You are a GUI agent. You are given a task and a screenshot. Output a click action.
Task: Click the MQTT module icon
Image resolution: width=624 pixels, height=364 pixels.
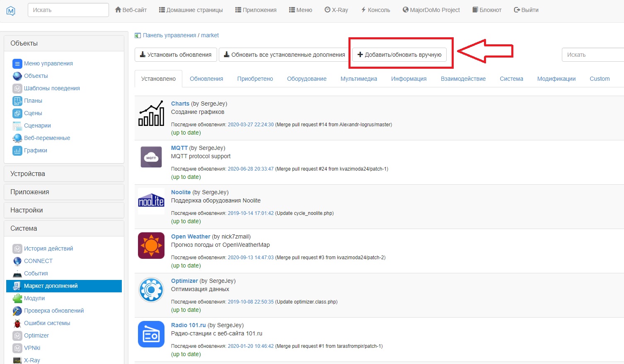click(x=151, y=157)
